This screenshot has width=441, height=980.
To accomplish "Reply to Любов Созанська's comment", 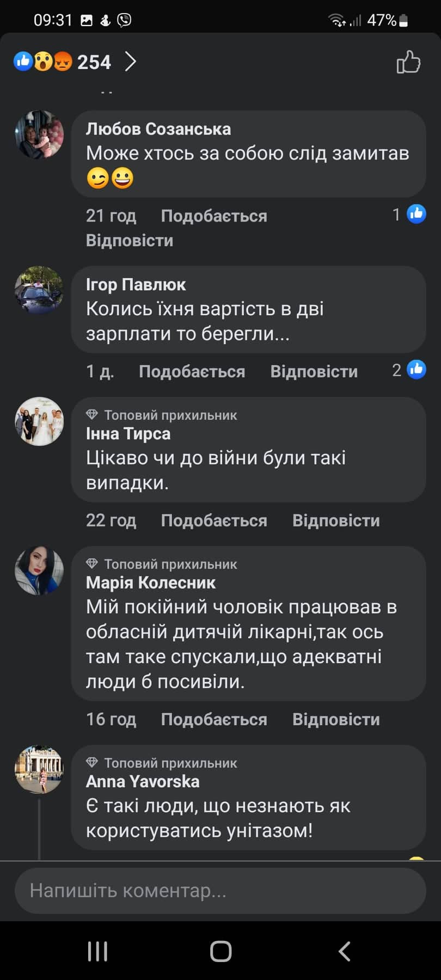I will click(x=130, y=241).
